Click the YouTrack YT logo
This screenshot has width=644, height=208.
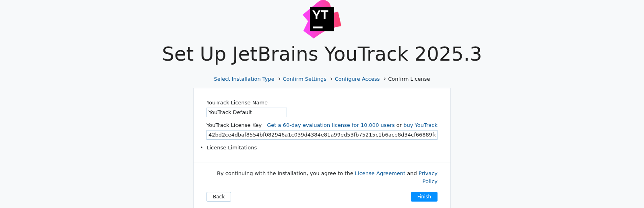[x=322, y=19]
